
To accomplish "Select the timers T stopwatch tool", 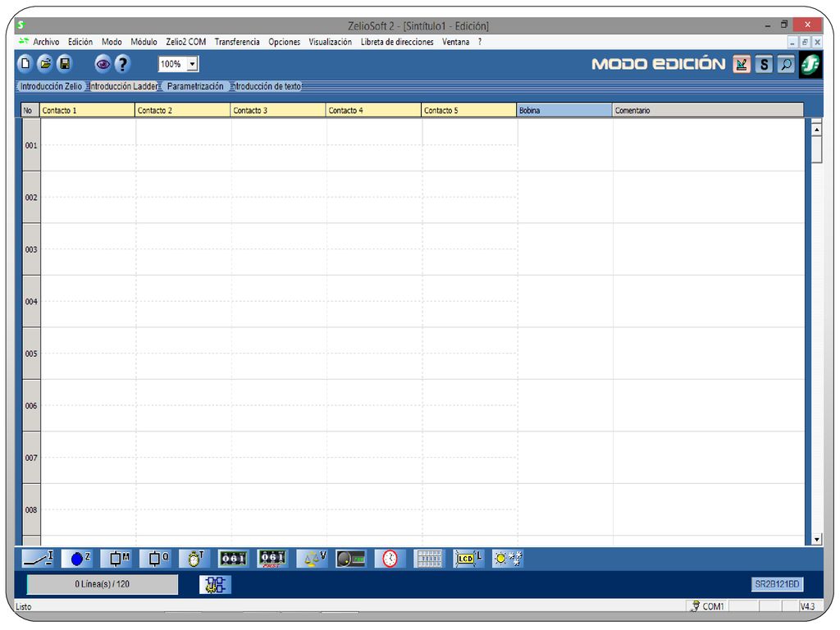I will (194, 559).
